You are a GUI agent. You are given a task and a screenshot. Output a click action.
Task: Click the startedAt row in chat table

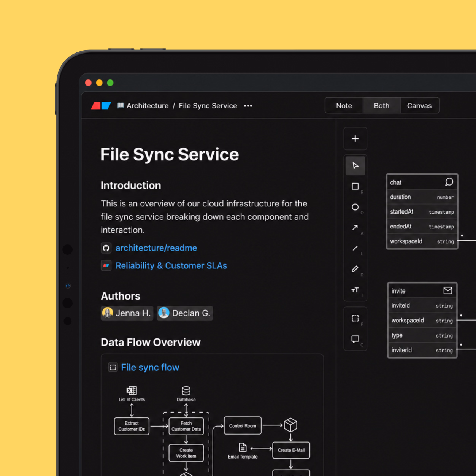point(422,212)
